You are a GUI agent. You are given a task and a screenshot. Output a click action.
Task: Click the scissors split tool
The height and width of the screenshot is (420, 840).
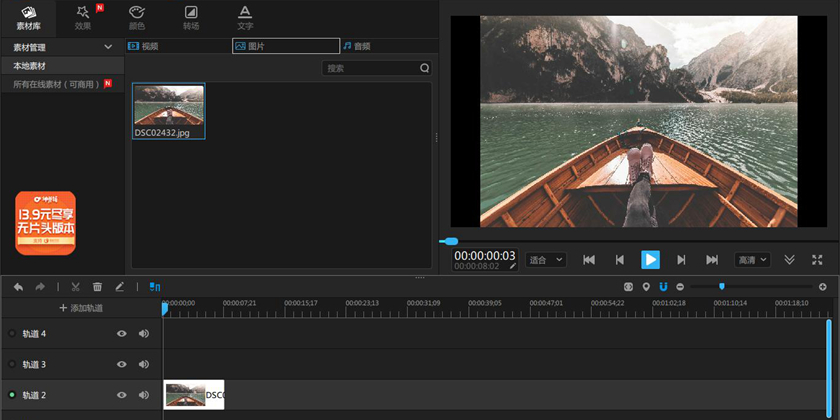click(76, 287)
